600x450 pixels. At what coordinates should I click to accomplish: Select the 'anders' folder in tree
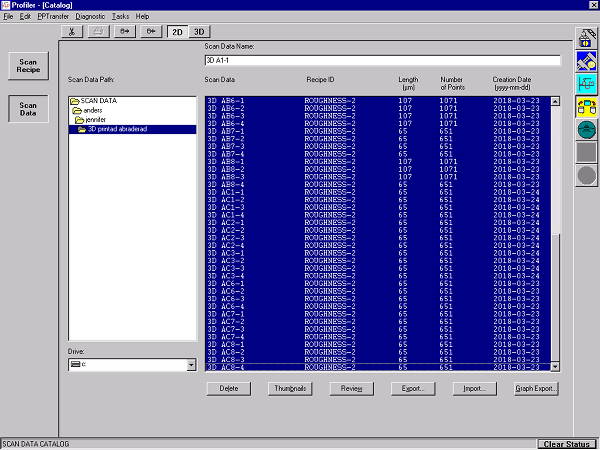[x=95, y=111]
